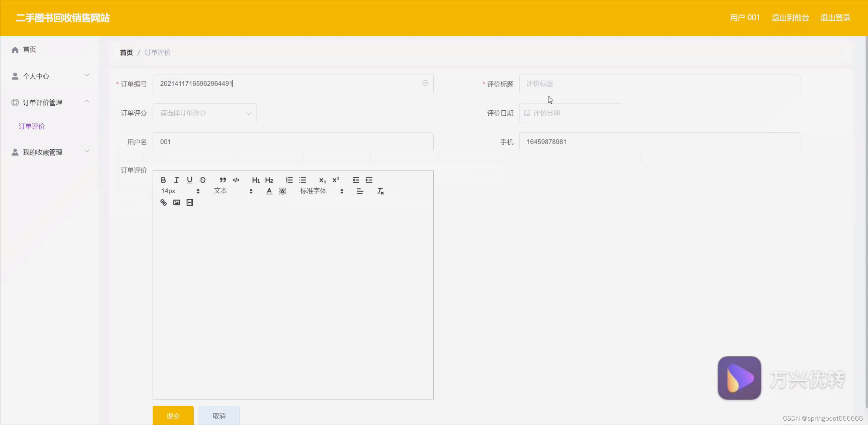The image size is (868, 425).
Task: Toggle bold formatting in the editor
Action: coord(163,180)
